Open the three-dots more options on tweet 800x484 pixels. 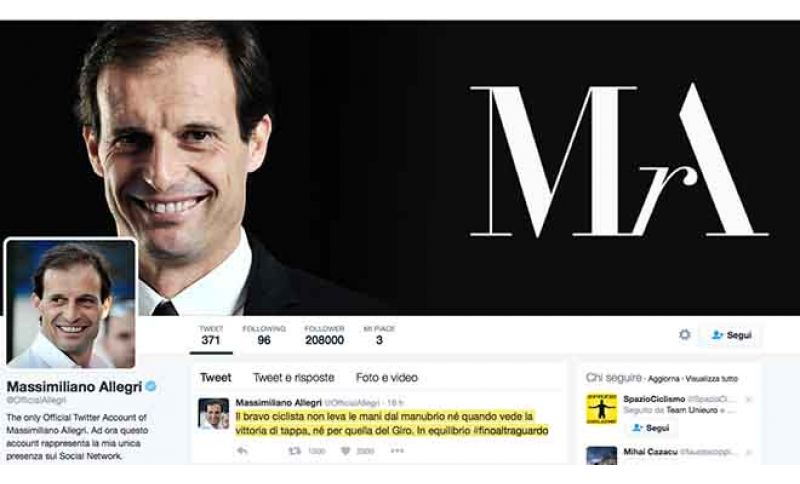tap(397, 451)
